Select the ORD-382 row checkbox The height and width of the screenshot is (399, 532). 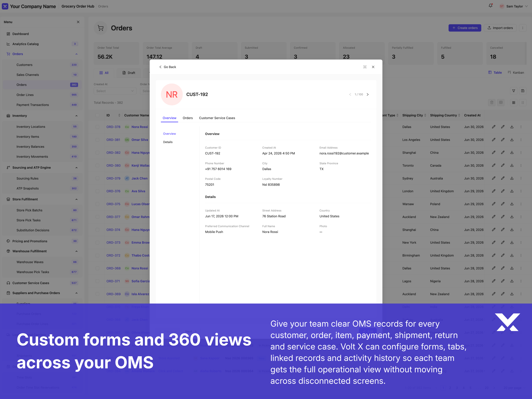click(97, 152)
